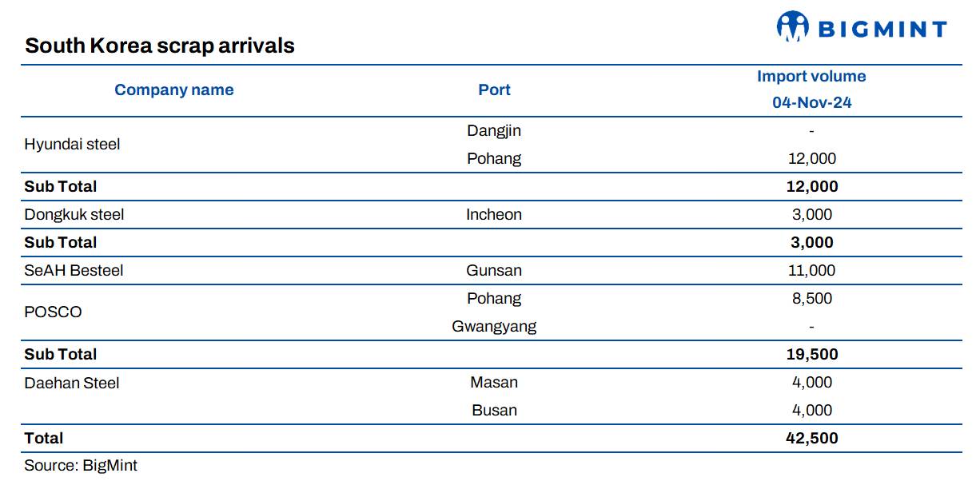This screenshot has height=489, width=980.
Task: Click the Import volume column header
Action: coord(811,77)
